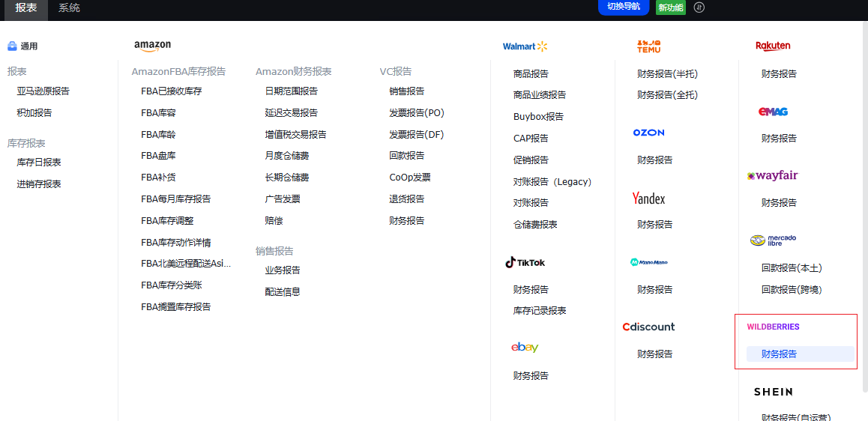The width and height of the screenshot is (868, 421).
Task: Open 日期范围报告
Action: pyautogui.click(x=291, y=91)
